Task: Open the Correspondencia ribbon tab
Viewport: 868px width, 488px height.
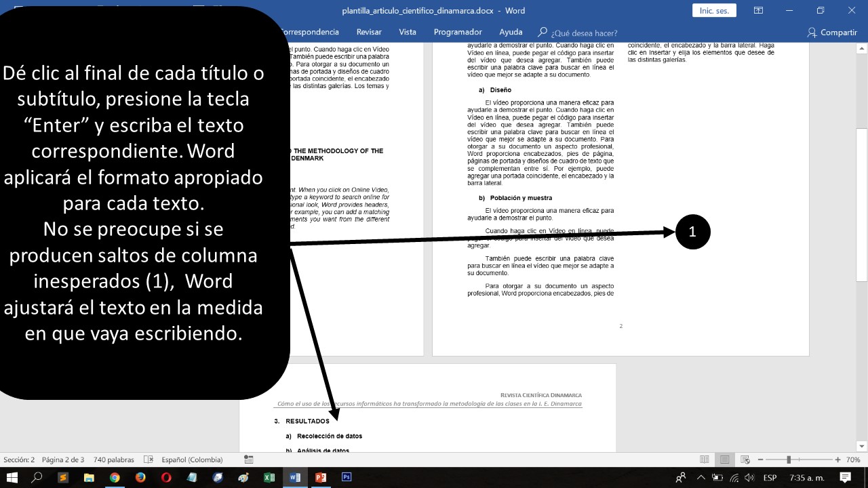Action: click(x=309, y=32)
